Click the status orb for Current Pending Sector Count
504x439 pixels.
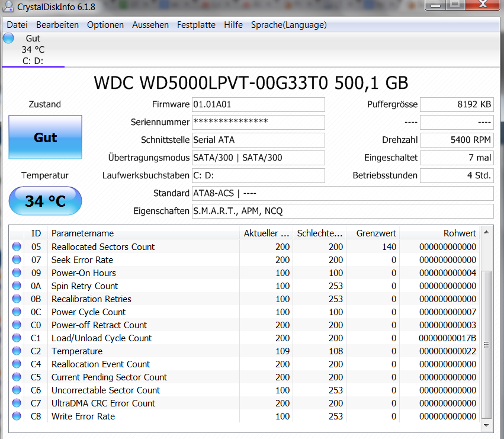[17, 377]
